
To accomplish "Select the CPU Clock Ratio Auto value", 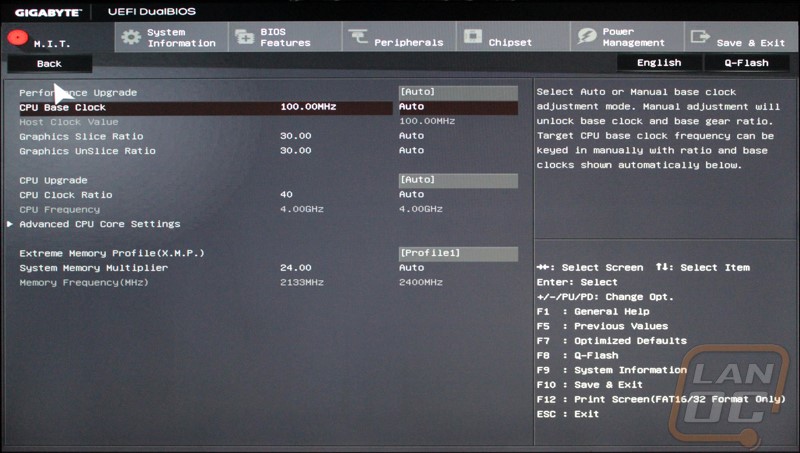I will tap(411, 195).
